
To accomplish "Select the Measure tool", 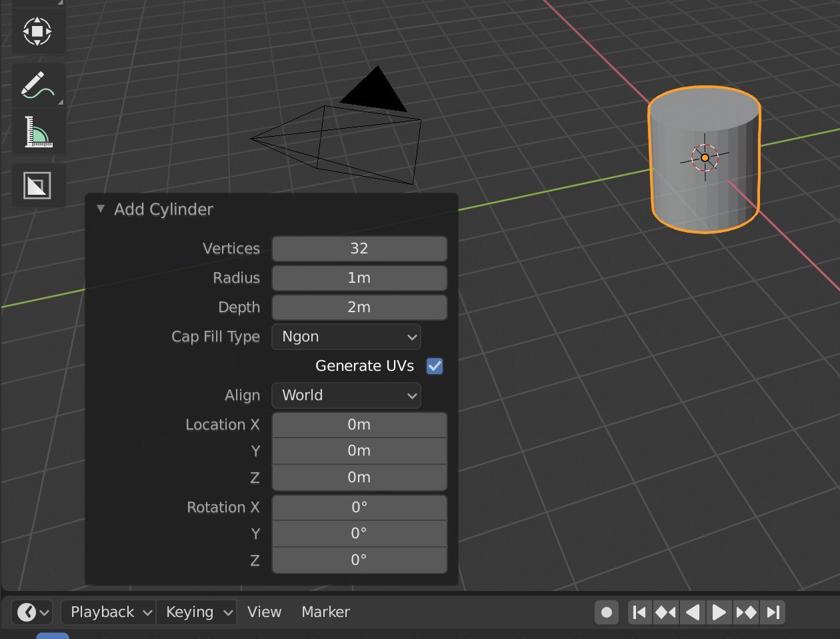I will (x=38, y=131).
